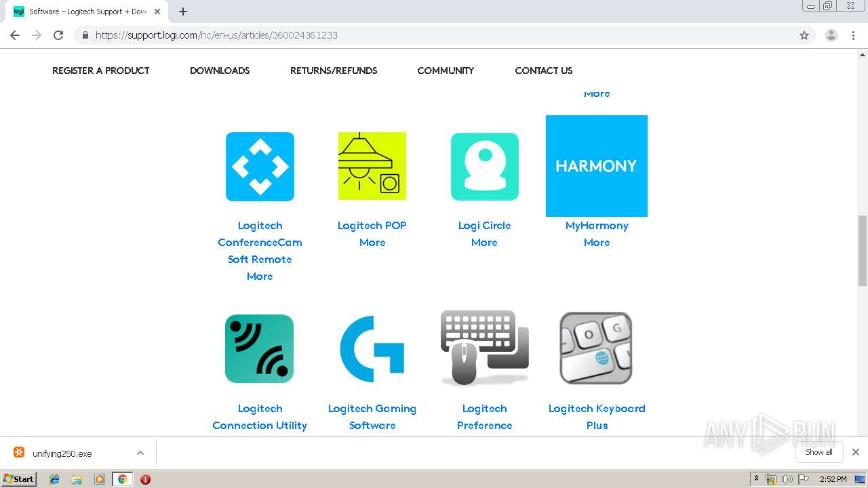Viewport: 868px width, 488px height.
Task: Bookmark this page with the star icon
Action: 804,35
